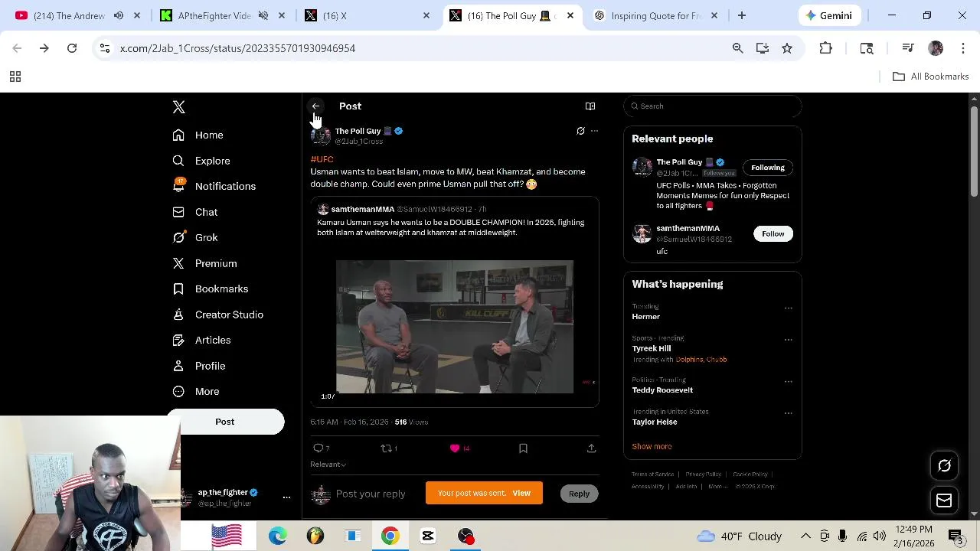Click the Chrome zoom magnifier icon
The height and width of the screenshot is (551, 980).
click(737, 48)
